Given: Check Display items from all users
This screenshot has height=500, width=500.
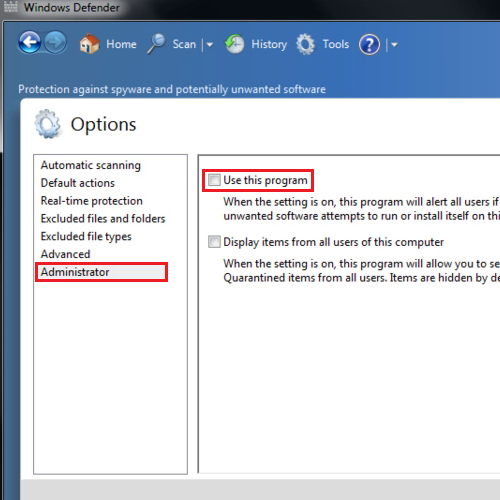Looking at the screenshot, I should pos(214,242).
